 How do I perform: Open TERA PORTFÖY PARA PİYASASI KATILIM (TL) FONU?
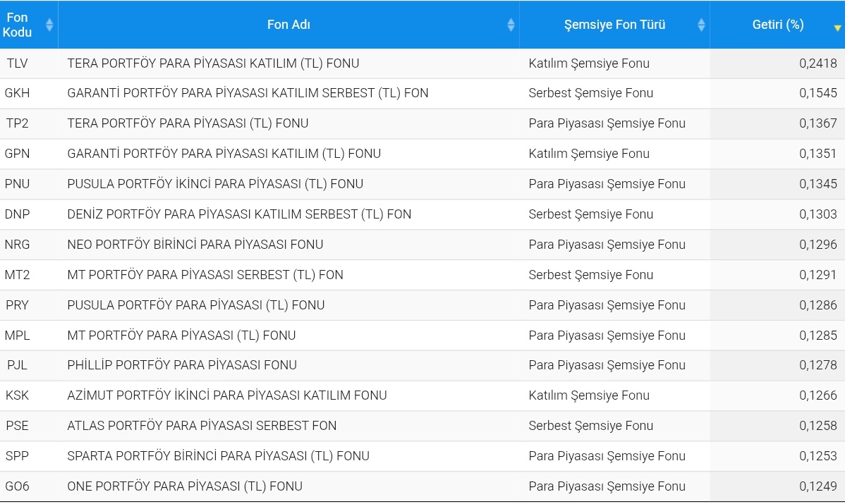pos(214,63)
